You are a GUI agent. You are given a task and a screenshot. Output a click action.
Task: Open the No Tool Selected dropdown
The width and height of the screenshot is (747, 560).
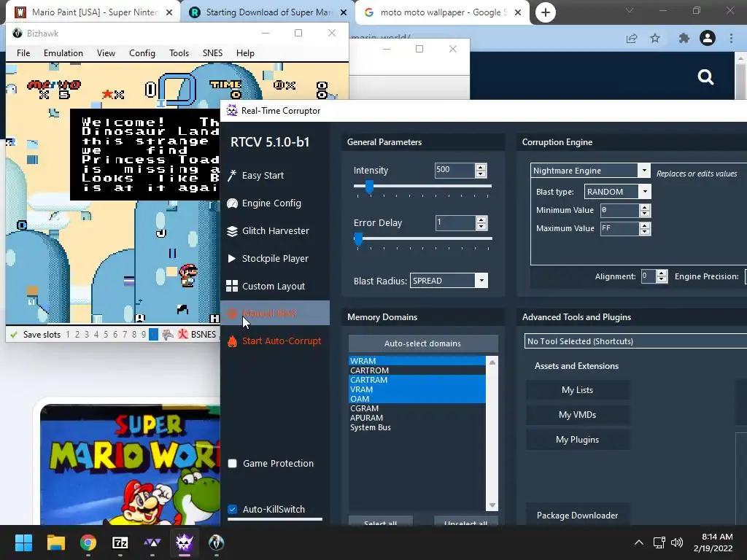coord(635,341)
